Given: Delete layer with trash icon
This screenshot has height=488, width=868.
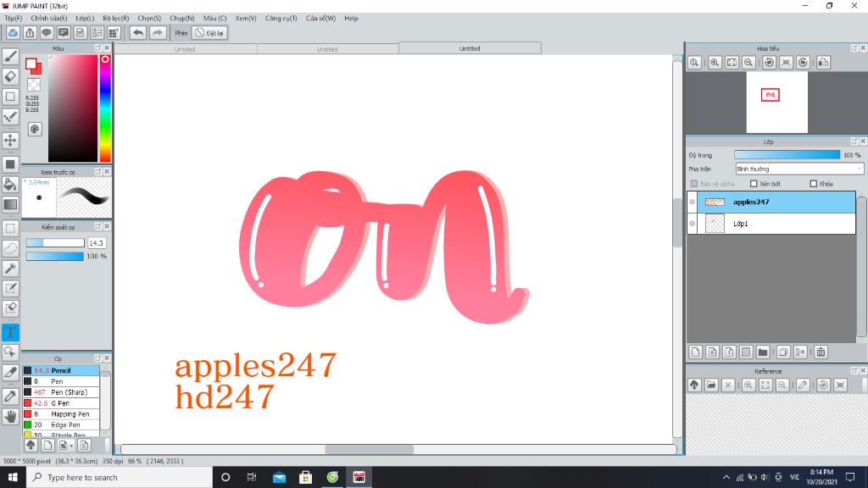Looking at the screenshot, I should click(821, 352).
